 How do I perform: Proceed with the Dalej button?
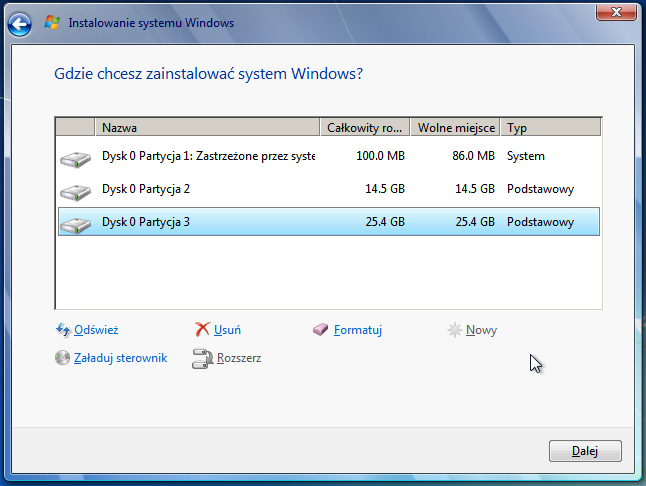pyautogui.click(x=585, y=451)
